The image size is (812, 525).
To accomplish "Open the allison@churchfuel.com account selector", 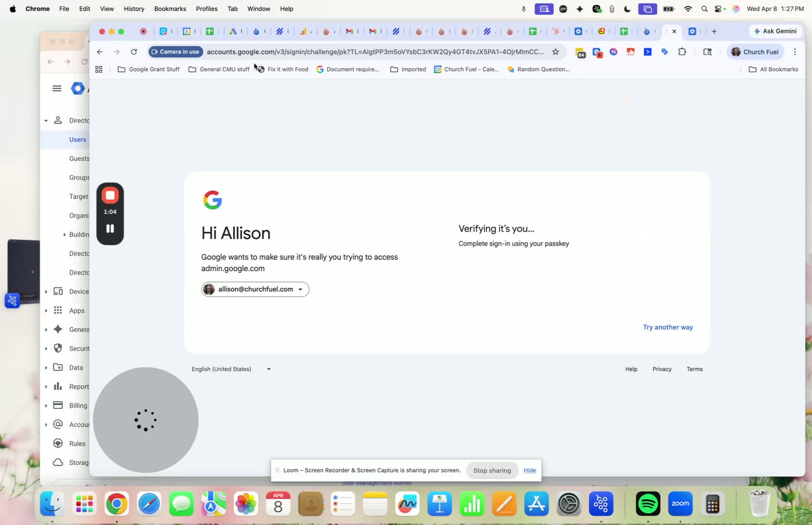I will 255,289.
